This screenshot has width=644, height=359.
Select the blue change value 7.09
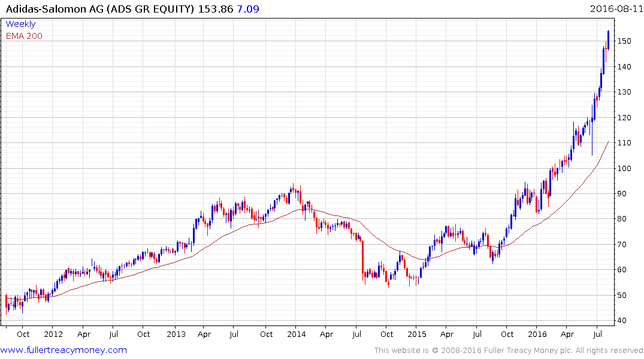coord(248,9)
